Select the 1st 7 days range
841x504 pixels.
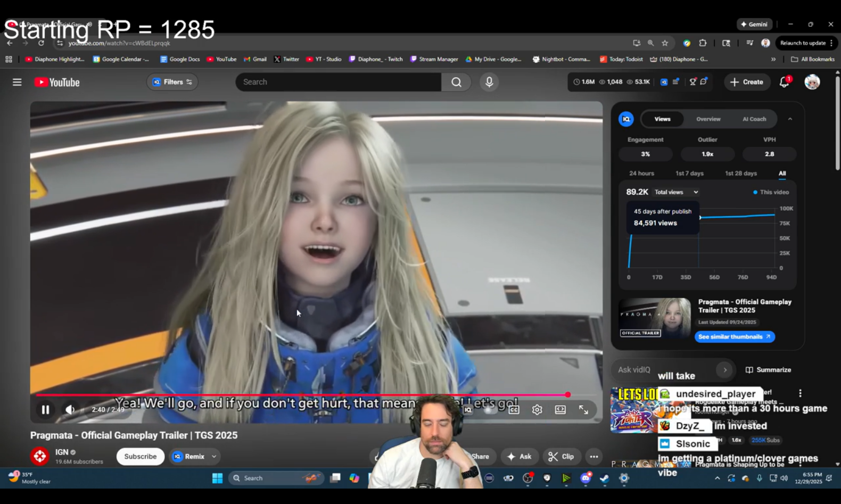coord(689,173)
